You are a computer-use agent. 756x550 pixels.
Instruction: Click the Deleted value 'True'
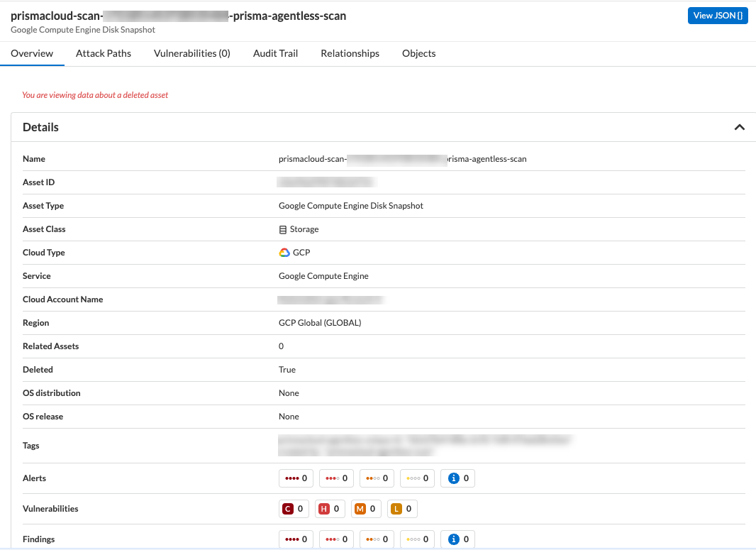coord(287,370)
